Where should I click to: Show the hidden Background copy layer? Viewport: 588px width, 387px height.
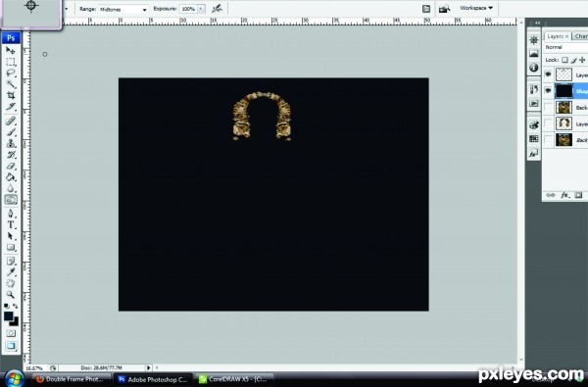548,108
